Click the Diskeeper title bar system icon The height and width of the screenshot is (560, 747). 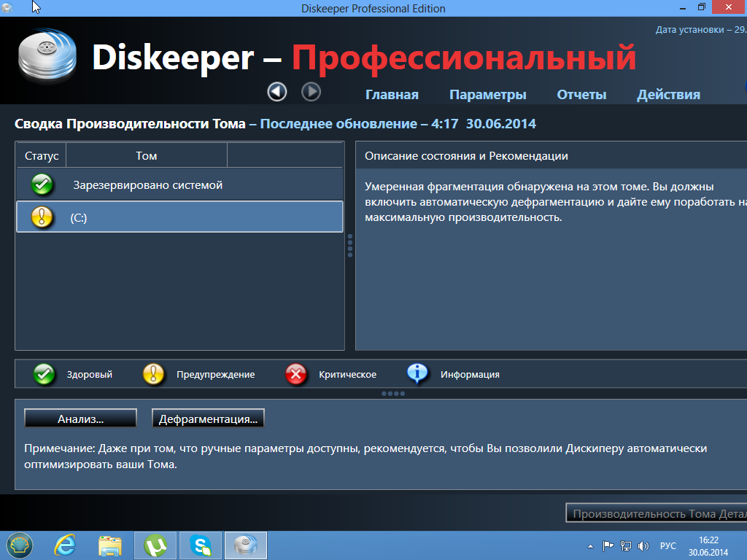7,8
